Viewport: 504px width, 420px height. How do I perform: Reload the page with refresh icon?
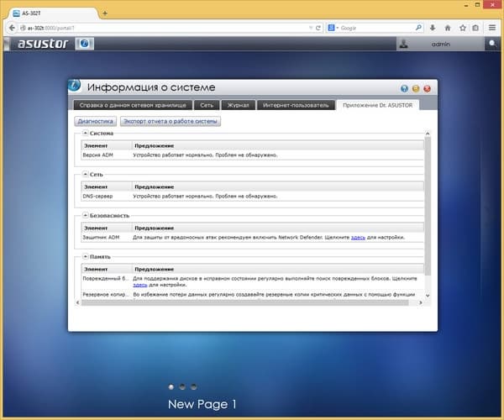coord(318,28)
